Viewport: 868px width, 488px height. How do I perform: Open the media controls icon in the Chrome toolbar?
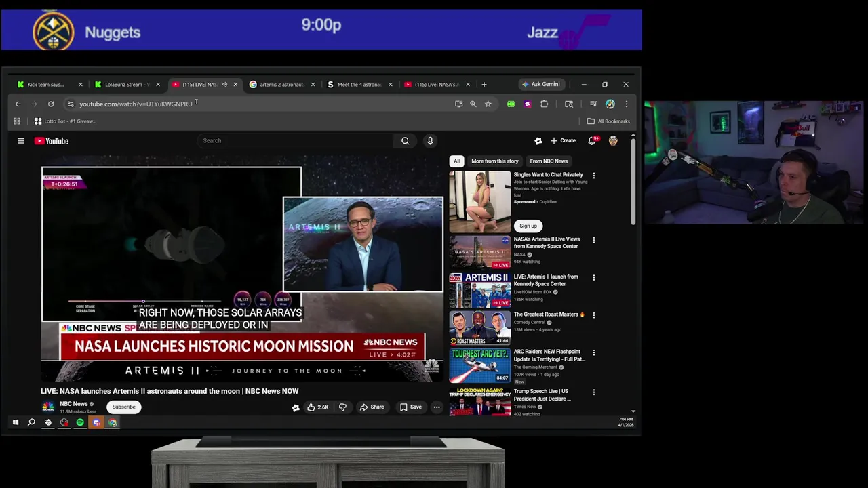coord(593,104)
